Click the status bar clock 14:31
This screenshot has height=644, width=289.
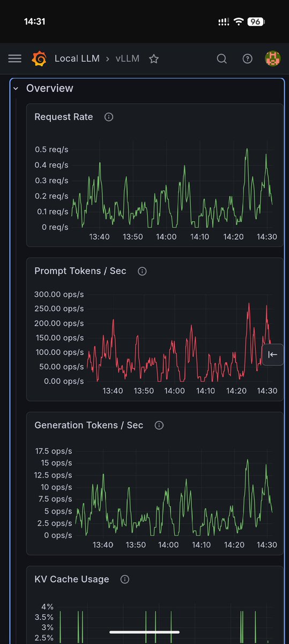(x=35, y=21)
